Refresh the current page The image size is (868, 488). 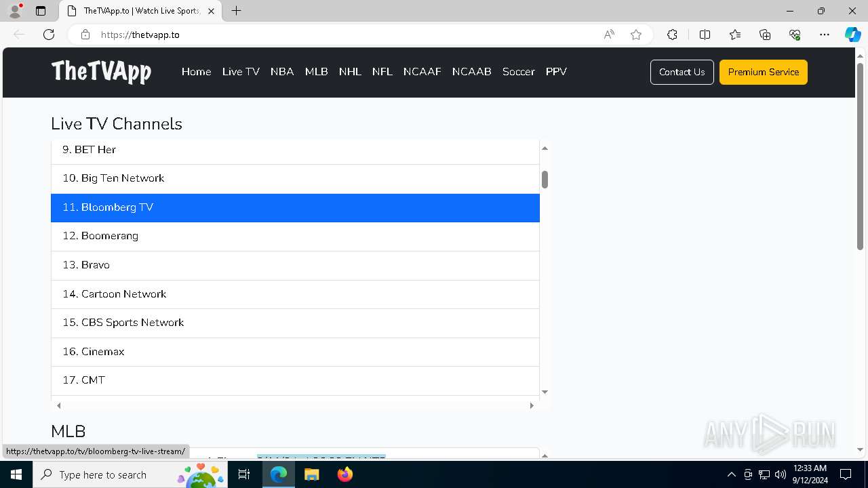pos(49,35)
